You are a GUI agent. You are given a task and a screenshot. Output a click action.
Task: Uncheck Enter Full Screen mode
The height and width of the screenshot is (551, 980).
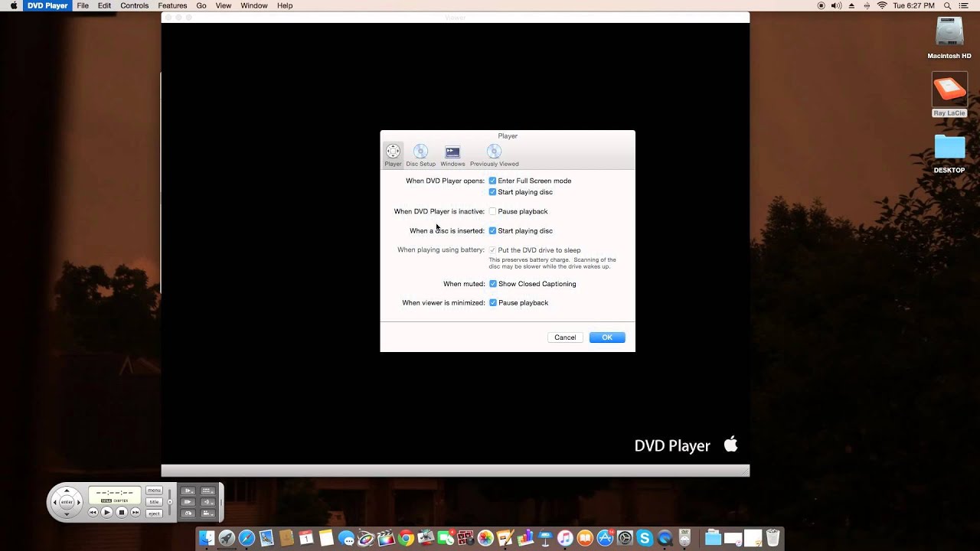pyautogui.click(x=492, y=181)
